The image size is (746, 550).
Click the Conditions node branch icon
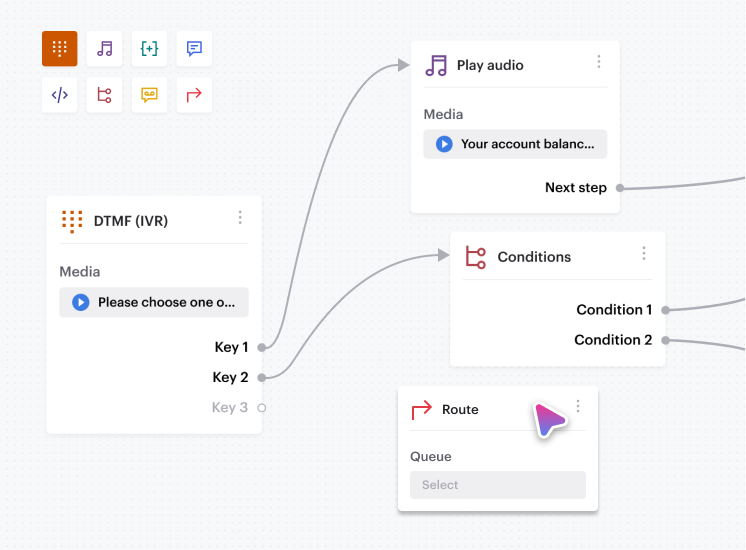pos(476,257)
